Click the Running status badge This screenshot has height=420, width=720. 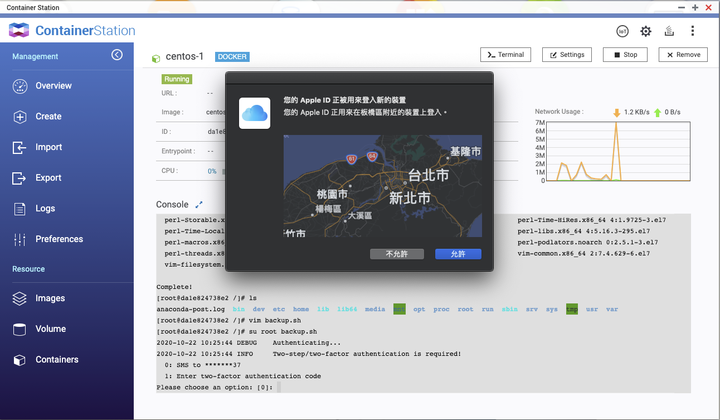coord(177,79)
